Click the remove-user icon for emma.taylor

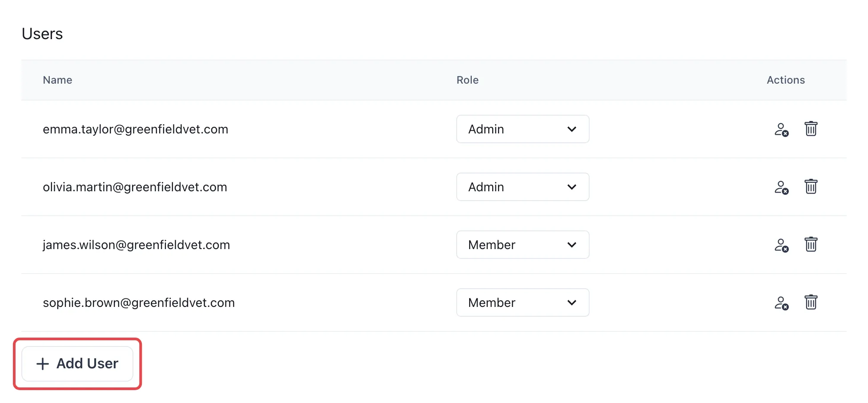click(x=781, y=129)
